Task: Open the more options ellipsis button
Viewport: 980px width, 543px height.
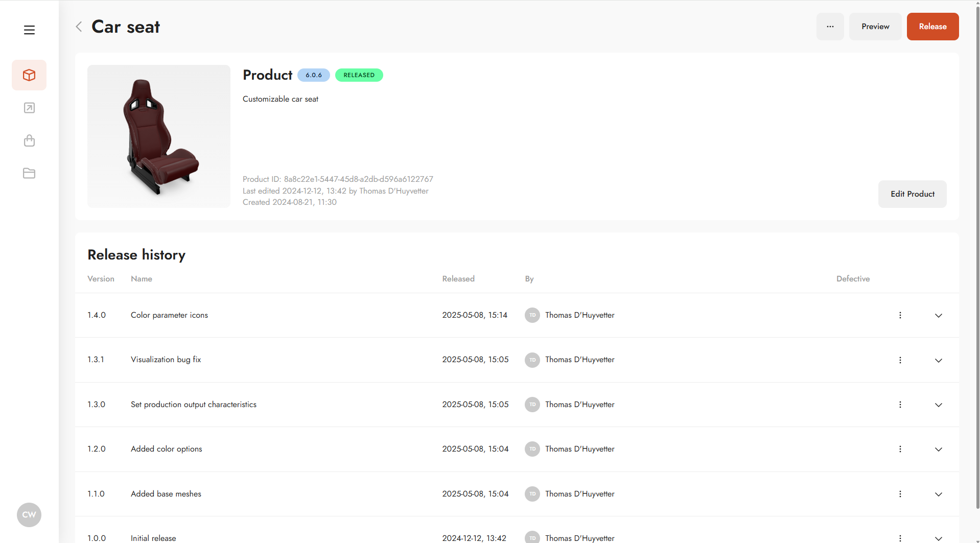Action: [830, 27]
